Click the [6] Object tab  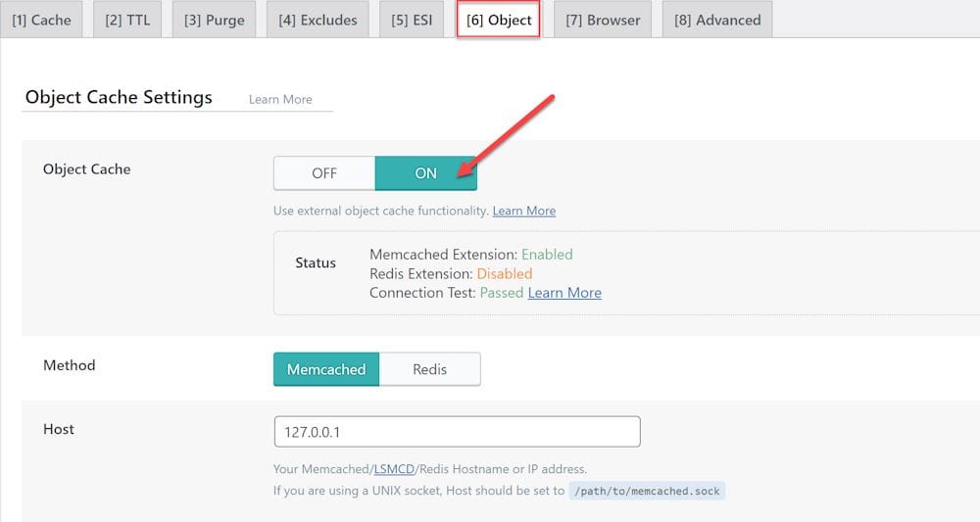498,20
